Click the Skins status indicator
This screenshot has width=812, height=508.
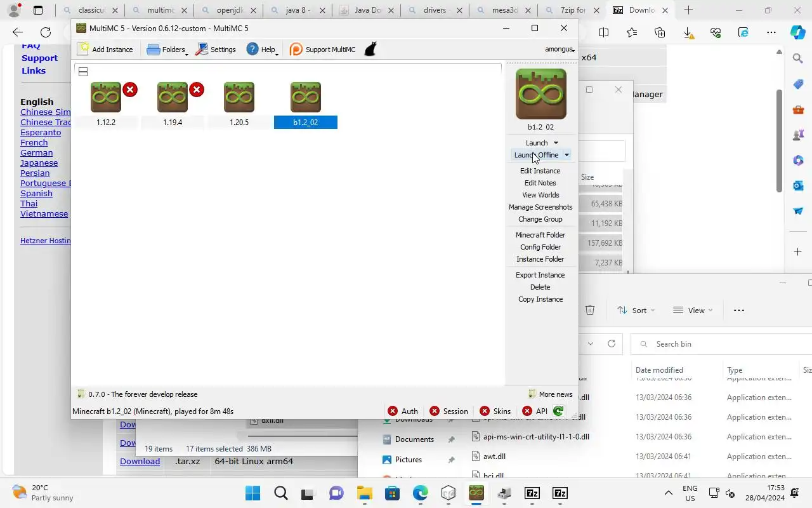(495, 411)
